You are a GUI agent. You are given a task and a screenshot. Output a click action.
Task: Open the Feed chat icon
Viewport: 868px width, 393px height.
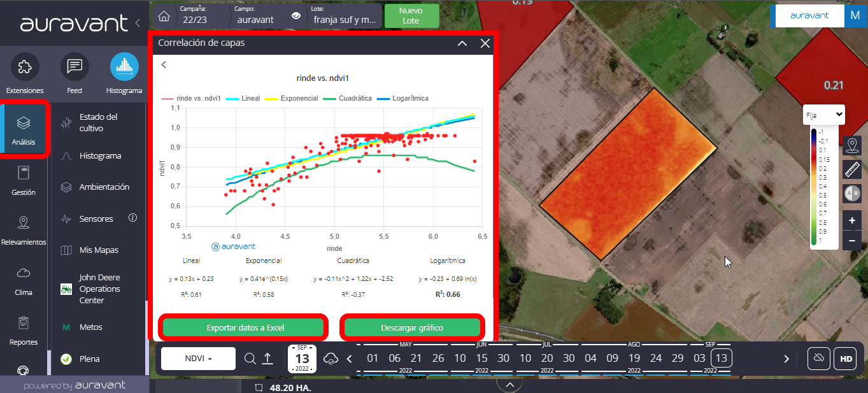coord(75,66)
